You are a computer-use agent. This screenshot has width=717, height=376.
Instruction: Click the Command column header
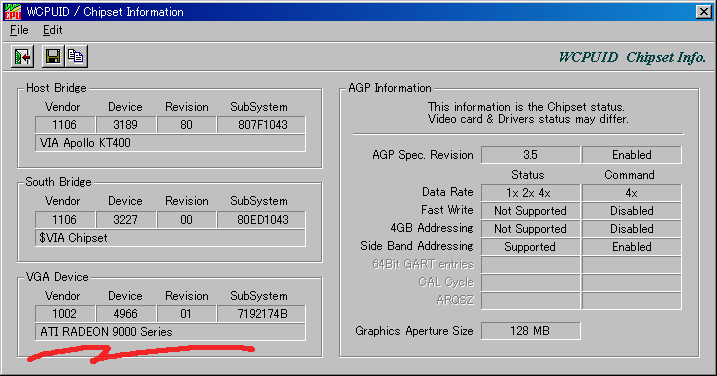coord(629,175)
